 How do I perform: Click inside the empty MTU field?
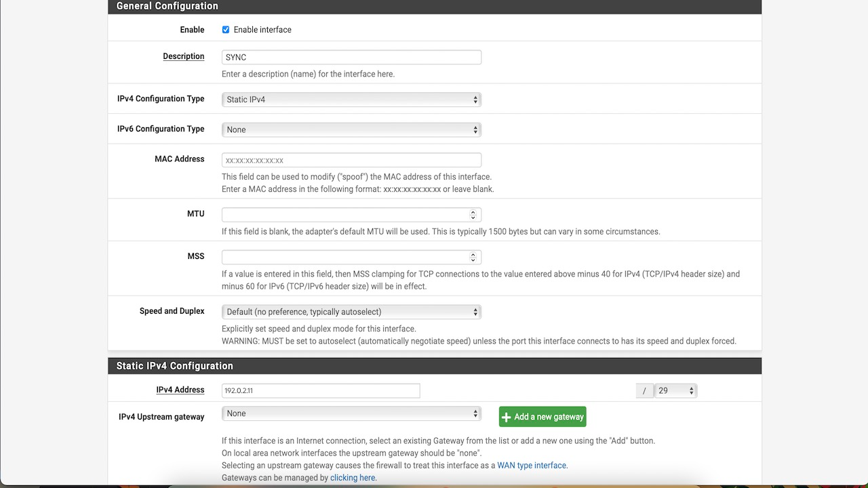339,214
